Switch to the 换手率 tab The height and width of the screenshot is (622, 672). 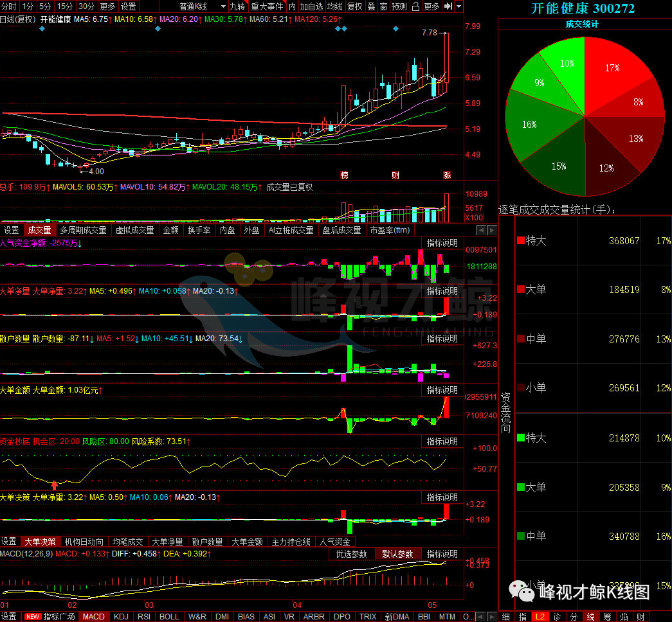[x=199, y=230]
